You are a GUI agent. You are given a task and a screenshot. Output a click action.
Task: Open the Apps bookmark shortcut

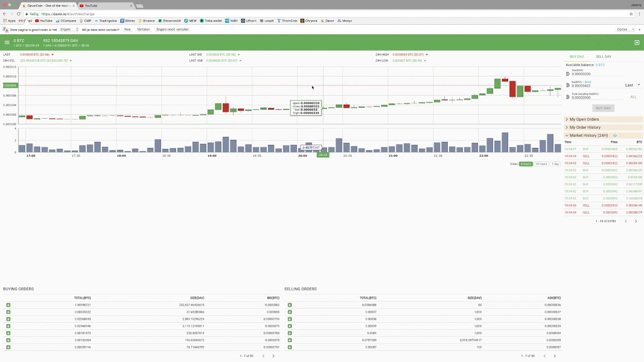(9, 21)
